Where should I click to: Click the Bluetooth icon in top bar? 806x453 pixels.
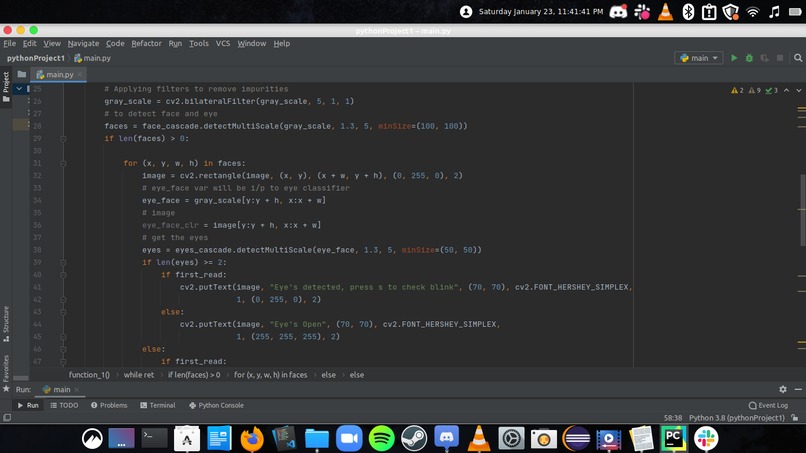[688, 12]
